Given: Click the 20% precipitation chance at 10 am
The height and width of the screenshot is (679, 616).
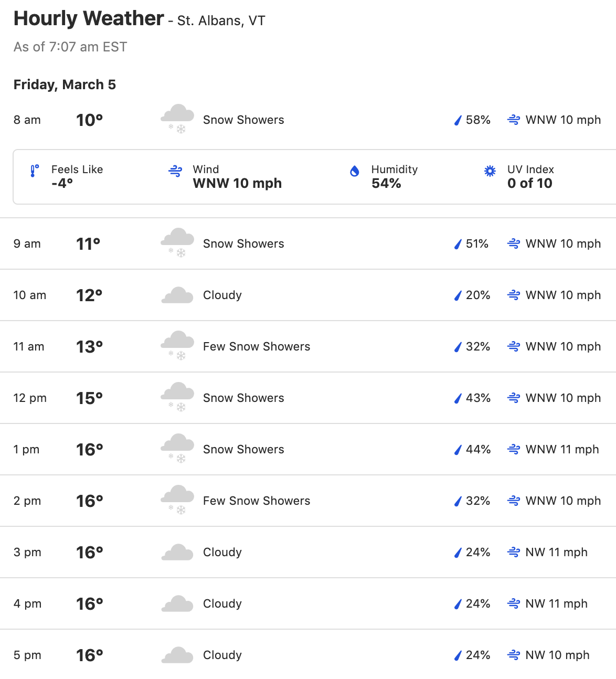Looking at the screenshot, I should coord(477,295).
